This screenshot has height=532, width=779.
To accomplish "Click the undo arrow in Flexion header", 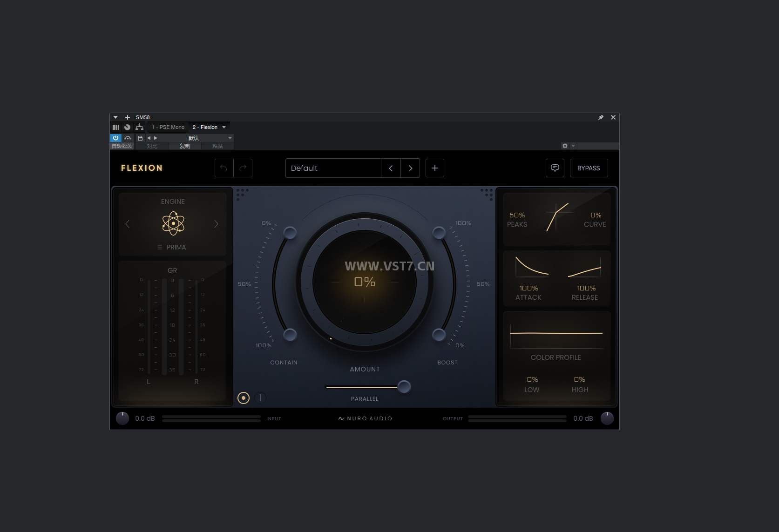I will pyautogui.click(x=224, y=168).
